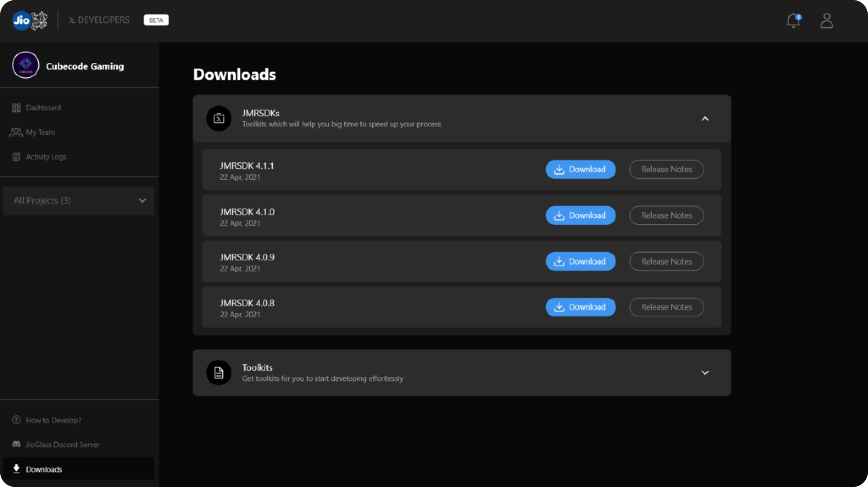Open the notifications bell icon
868x487 pixels.
click(793, 20)
